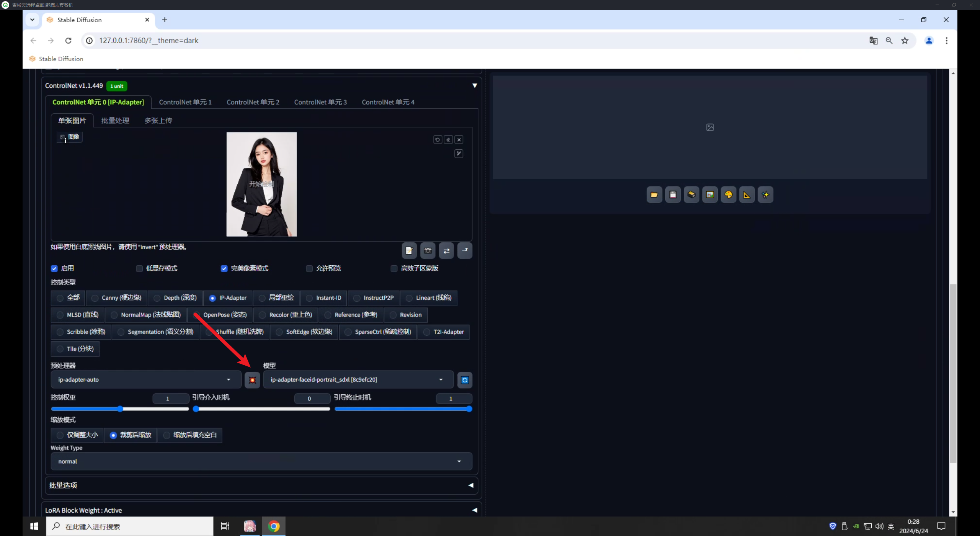The height and width of the screenshot is (536, 980).
Task: Click the zip archive box icon
Action: [691, 195]
